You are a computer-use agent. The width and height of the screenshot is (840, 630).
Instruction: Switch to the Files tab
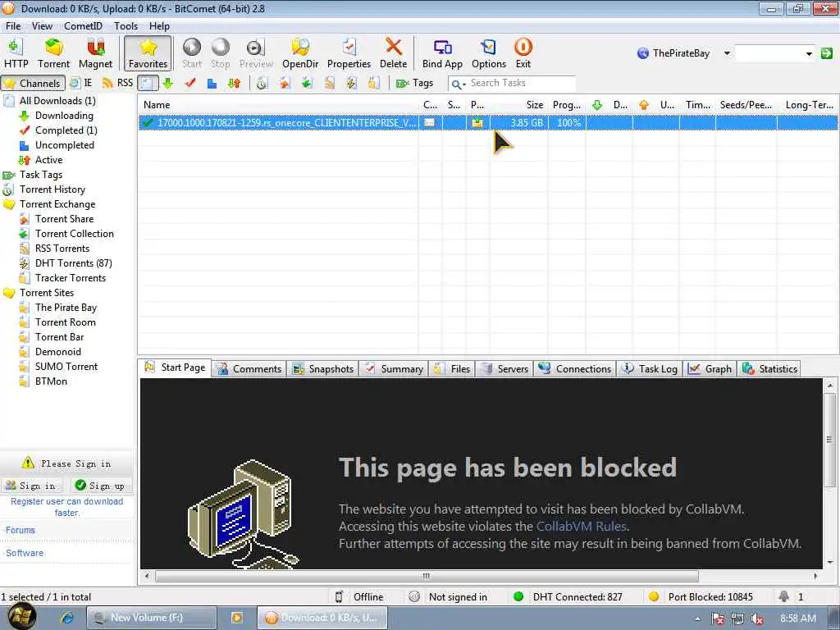point(452,369)
